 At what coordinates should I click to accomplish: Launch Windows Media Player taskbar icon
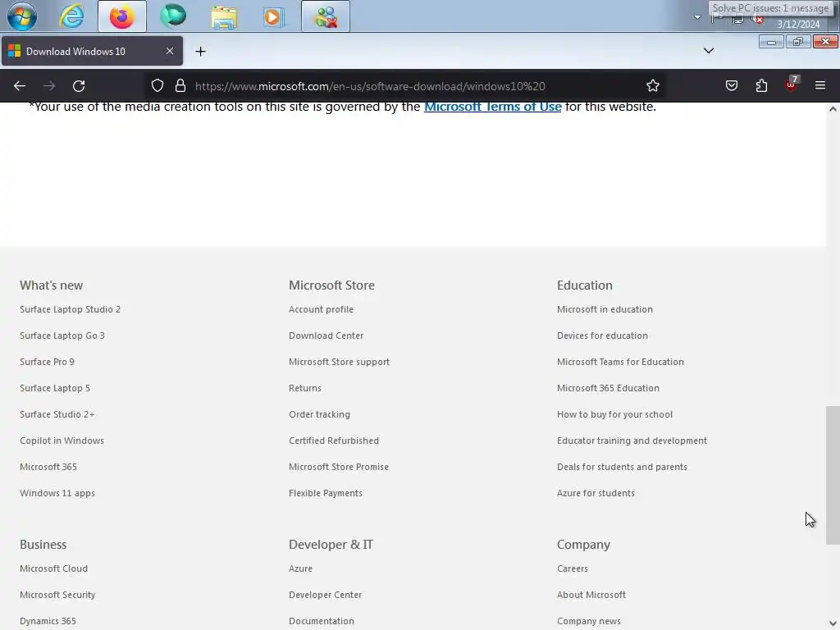tap(273, 17)
